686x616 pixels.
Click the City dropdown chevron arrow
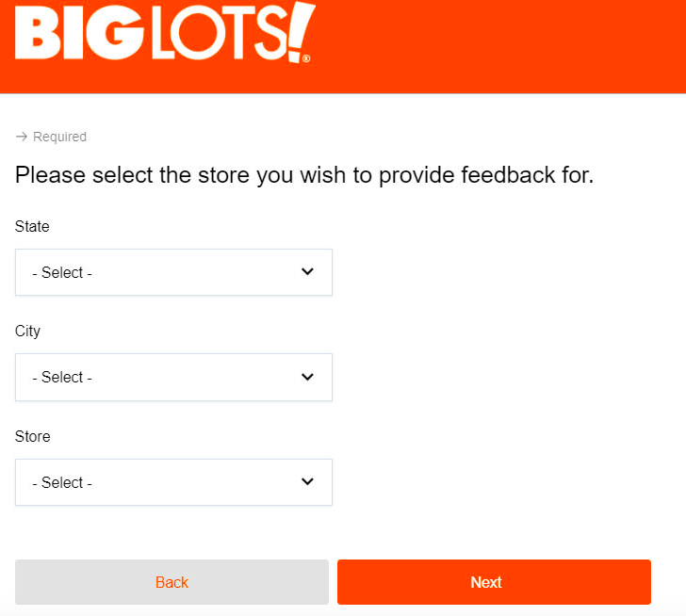tap(307, 377)
